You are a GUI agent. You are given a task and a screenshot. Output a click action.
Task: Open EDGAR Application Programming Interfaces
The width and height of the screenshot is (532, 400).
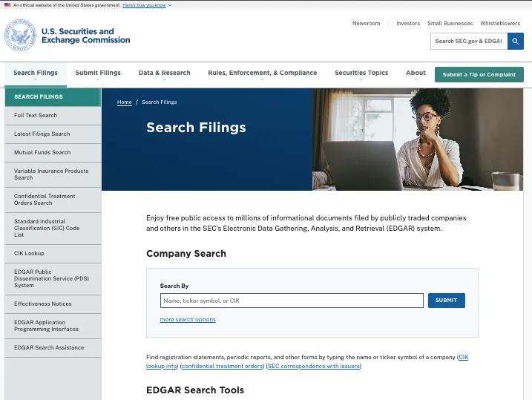pos(53,326)
